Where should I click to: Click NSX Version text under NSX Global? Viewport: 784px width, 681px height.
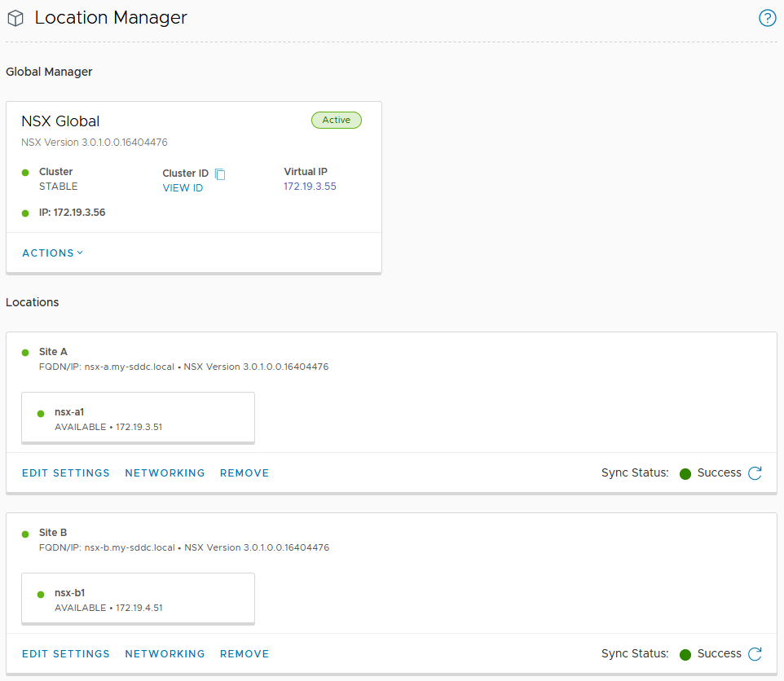click(95, 143)
